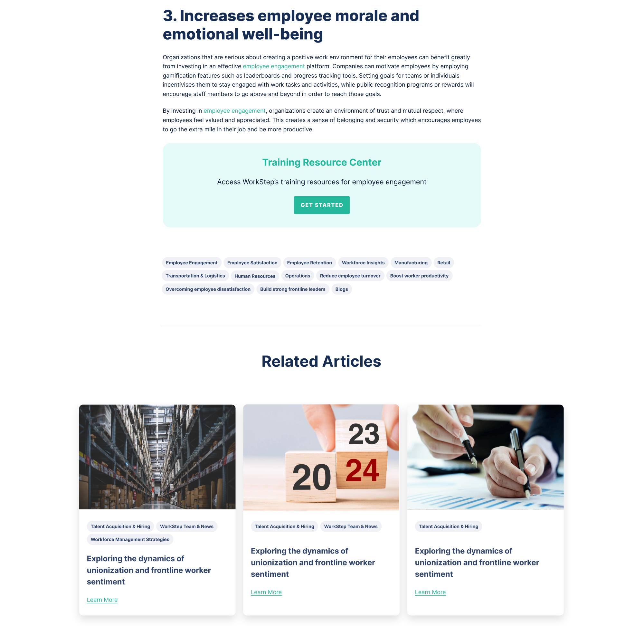Click warehouse article thumbnail image
Image resolution: width=644 pixels, height=644 pixels.
click(157, 457)
